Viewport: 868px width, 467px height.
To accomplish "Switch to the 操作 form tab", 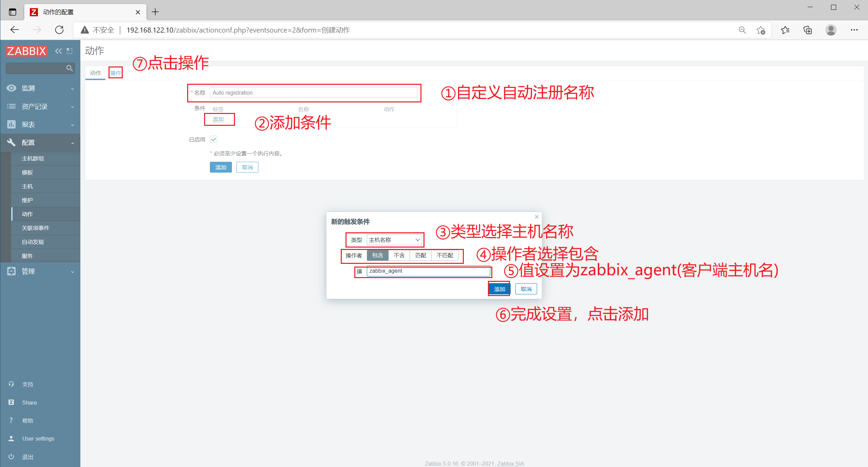I will pos(116,73).
